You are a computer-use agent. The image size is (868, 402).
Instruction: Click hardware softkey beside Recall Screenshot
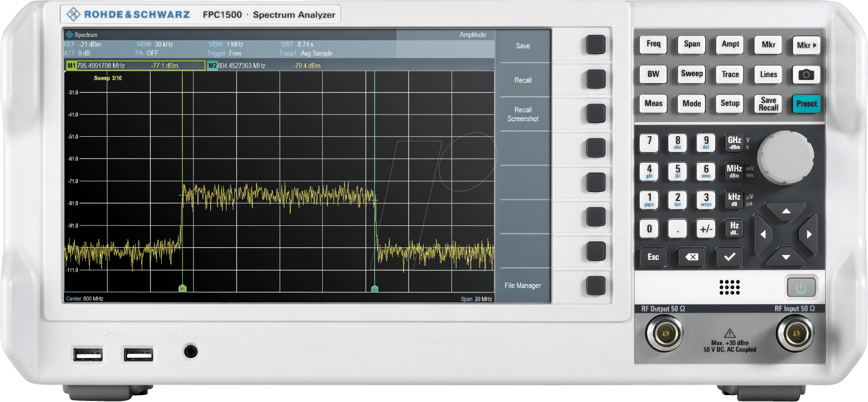click(595, 114)
